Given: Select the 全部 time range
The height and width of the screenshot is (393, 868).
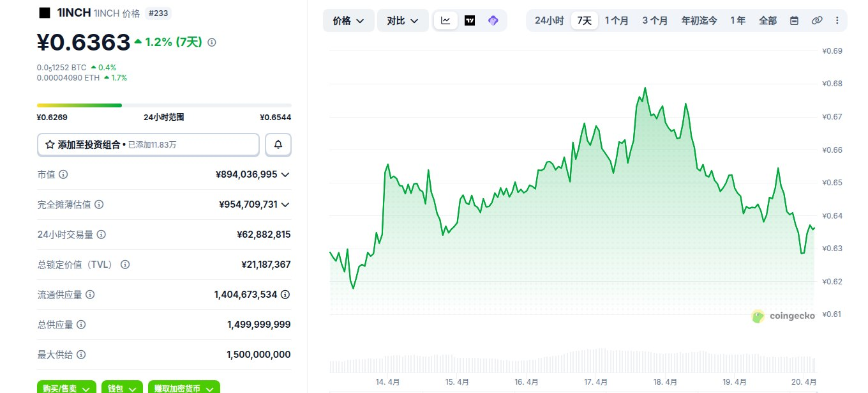Looking at the screenshot, I should pos(768,20).
